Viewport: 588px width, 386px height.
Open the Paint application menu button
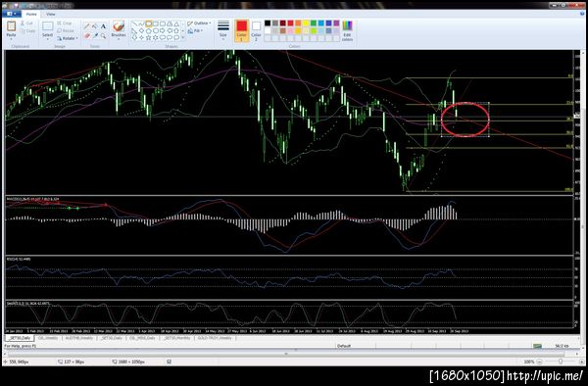[x=11, y=14]
